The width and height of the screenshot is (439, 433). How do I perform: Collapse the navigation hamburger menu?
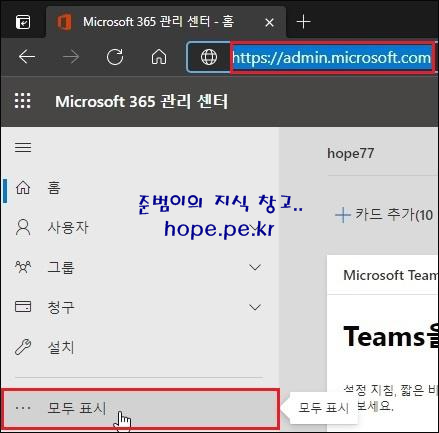(23, 147)
